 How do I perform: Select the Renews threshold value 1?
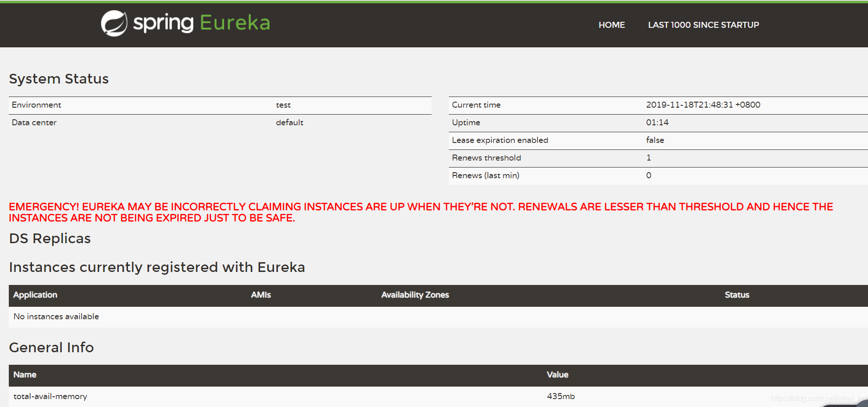click(649, 158)
